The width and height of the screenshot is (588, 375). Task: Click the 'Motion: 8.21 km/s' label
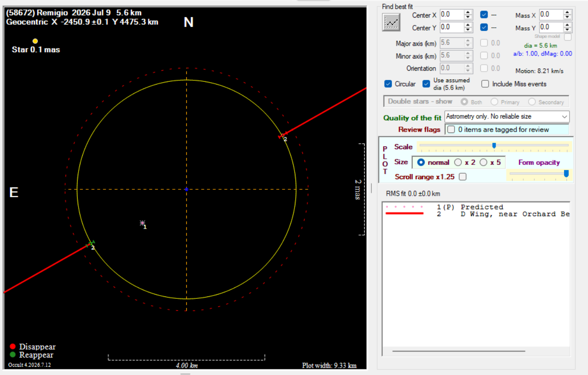(539, 71)
